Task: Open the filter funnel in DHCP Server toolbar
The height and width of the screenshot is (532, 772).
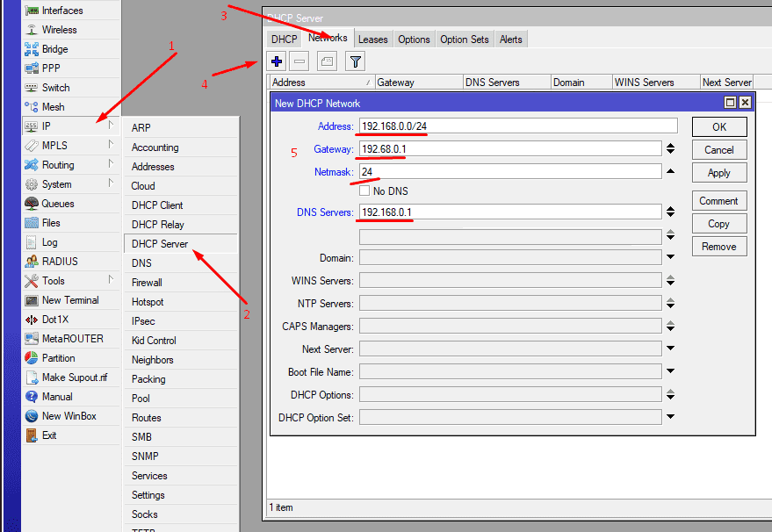Action: [x=355, y=61]
